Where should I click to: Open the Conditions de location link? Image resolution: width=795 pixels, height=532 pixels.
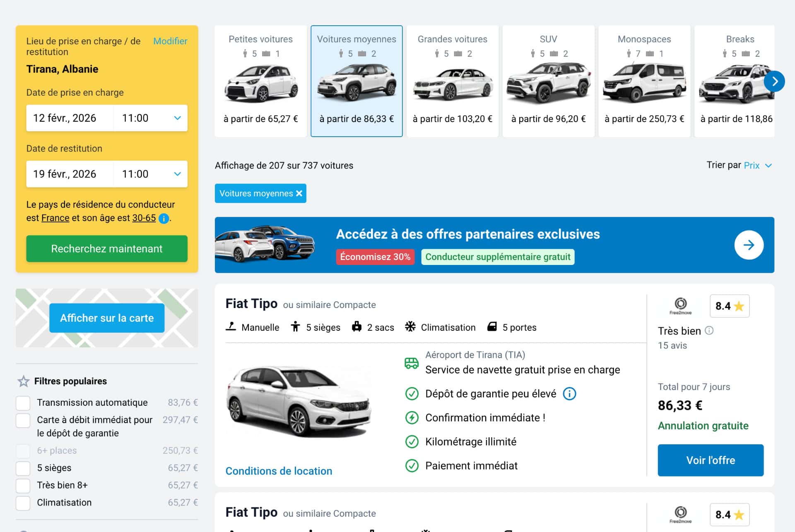[279, 471]
